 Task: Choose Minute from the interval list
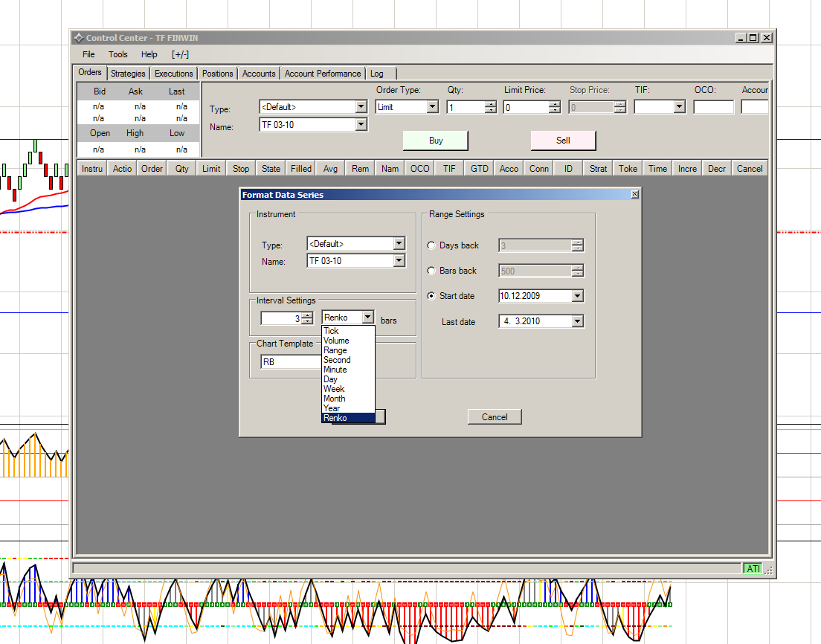[335, 370]
